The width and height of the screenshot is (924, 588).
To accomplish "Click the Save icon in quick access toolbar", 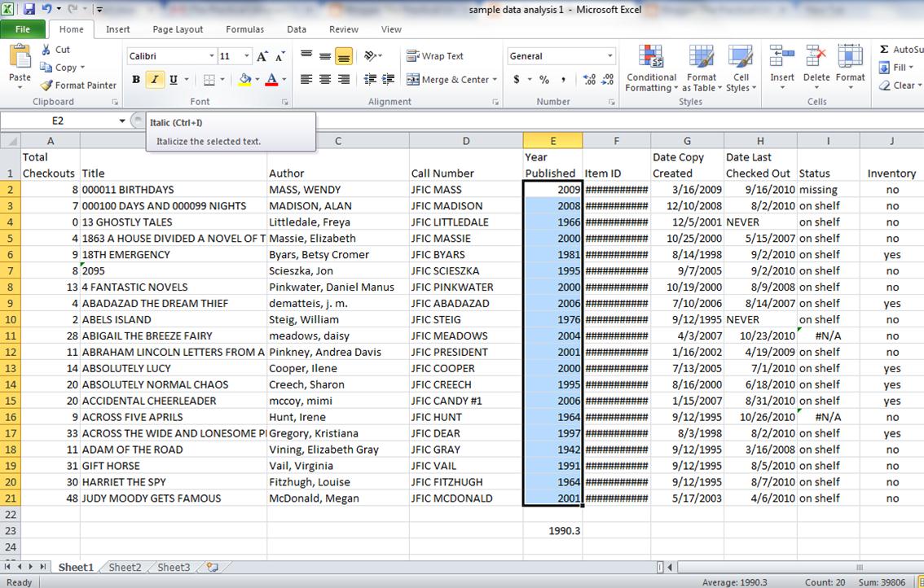I will pos(29,10).
